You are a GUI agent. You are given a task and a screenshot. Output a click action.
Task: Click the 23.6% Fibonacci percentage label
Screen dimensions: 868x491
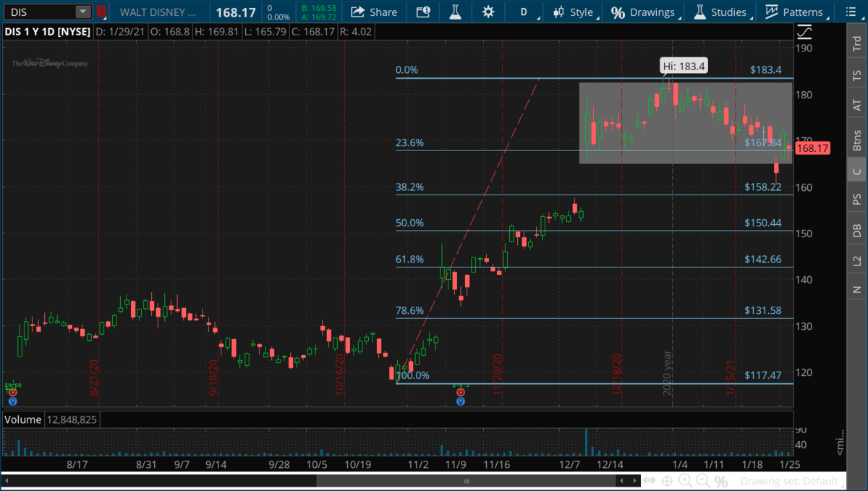[409, 142]
